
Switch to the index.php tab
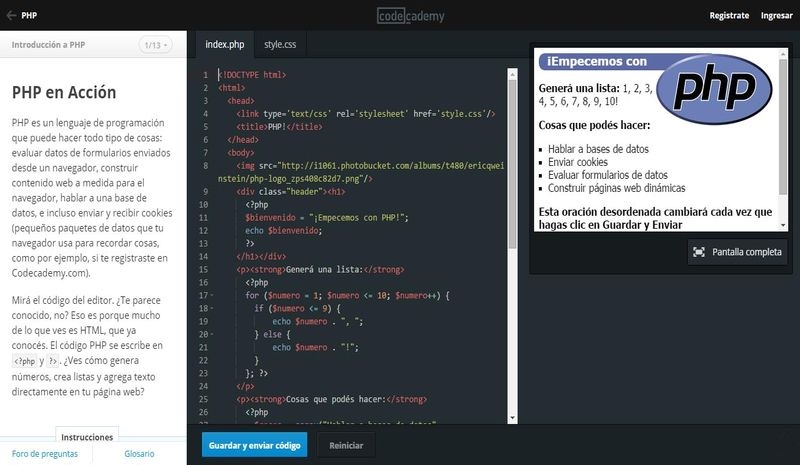[224, 44]
